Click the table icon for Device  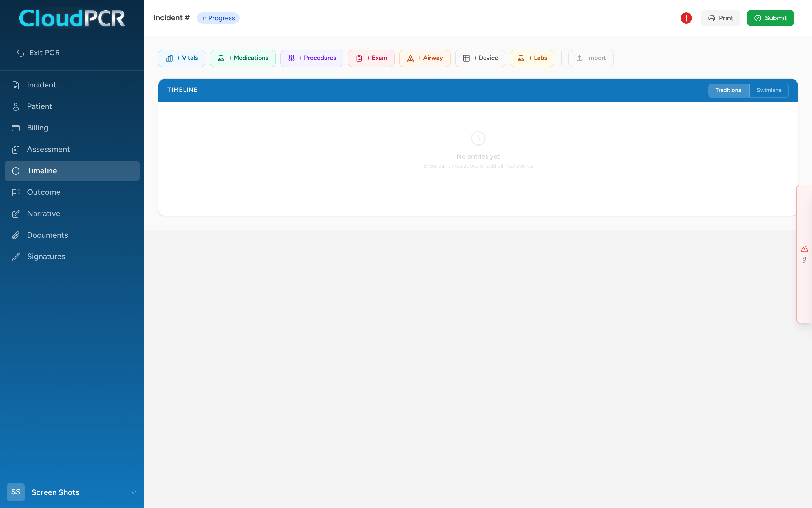click(x=466, y=58)
